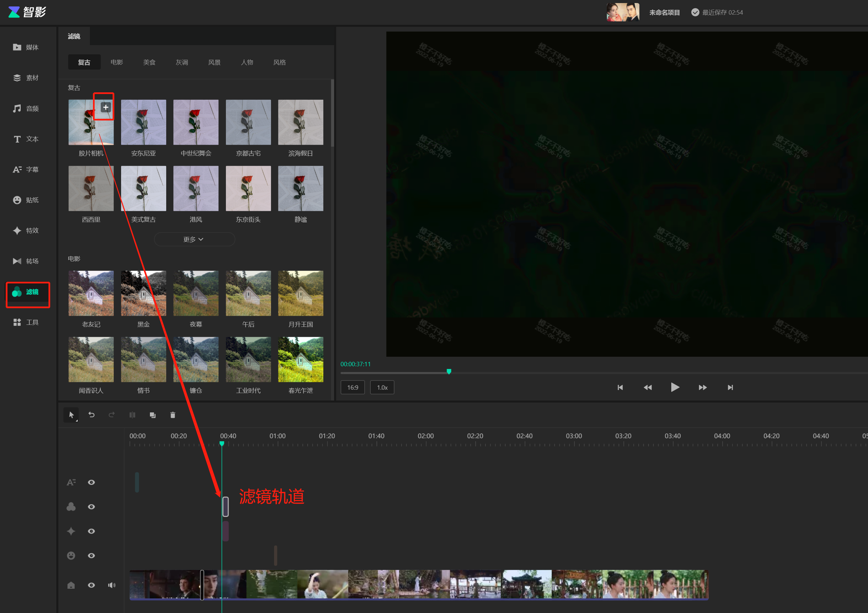Select the 东京街头 filter thumbnail
The width and height of the screenshot is (868, 613).
248,188
